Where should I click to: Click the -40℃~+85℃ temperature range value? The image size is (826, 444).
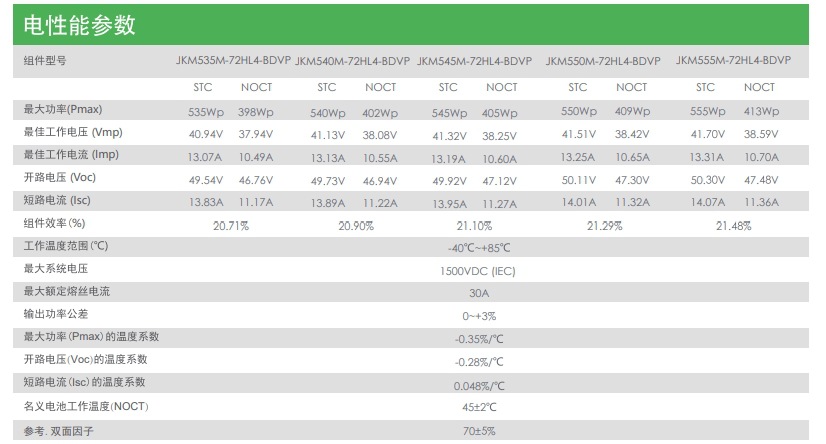coord(479,247)
